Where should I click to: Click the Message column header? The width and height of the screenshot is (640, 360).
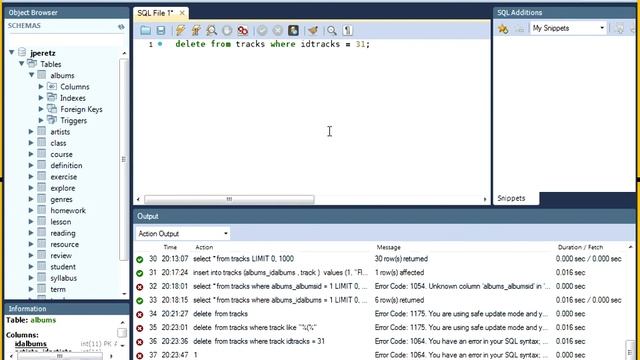click(x=389, y=247)
